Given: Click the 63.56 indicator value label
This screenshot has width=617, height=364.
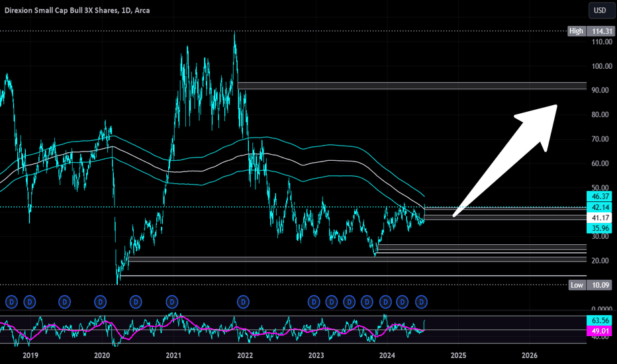Looking at the screenshot, I should [x=600, y=320].
